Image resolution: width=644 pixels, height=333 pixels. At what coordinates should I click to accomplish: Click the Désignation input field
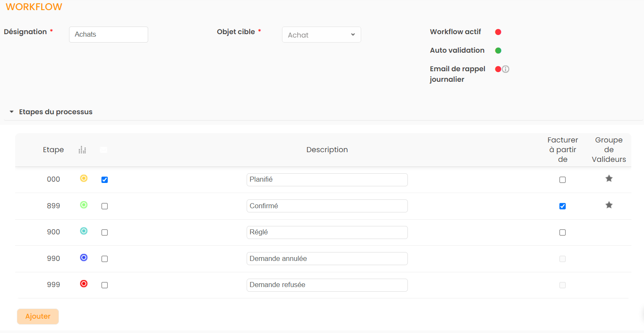point(108,35)
